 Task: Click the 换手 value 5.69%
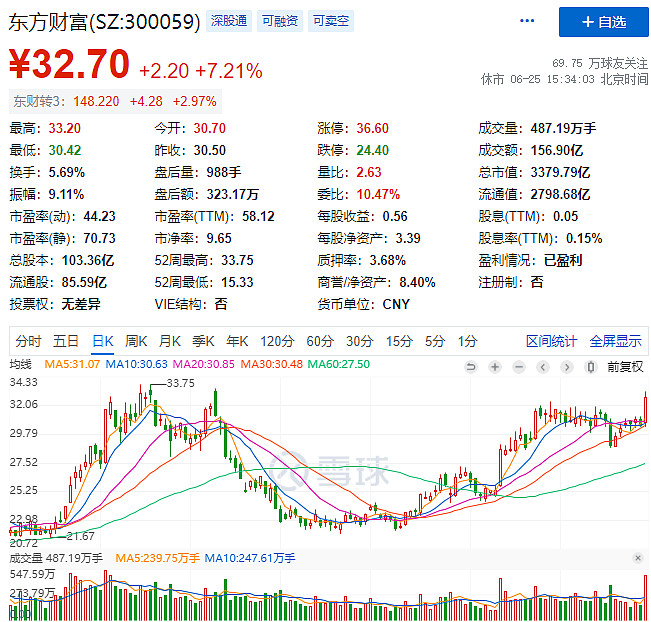[66, 172]
